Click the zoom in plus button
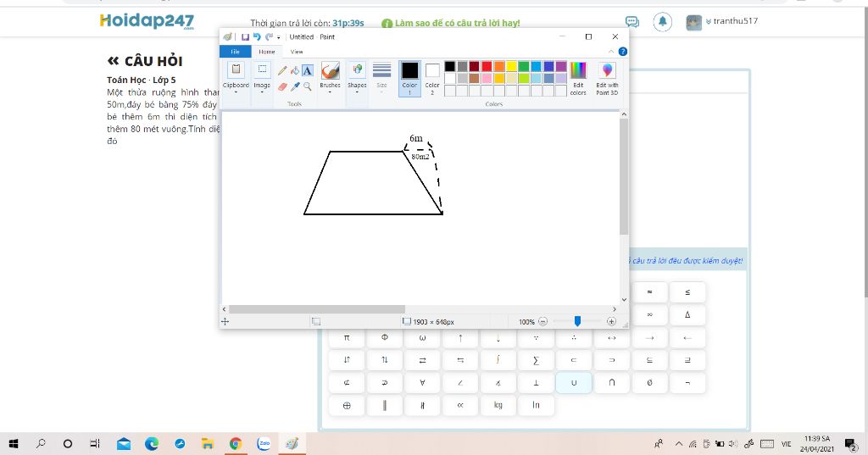 611,322
